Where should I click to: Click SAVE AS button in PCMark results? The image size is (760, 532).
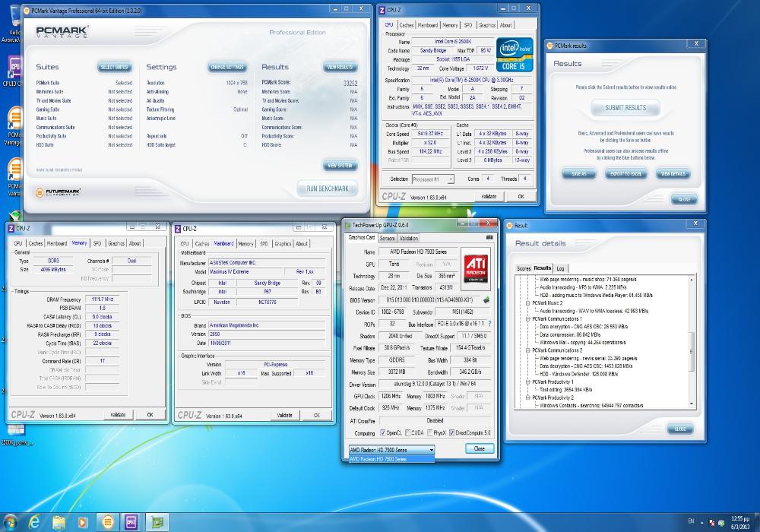(x=578, y=173)
